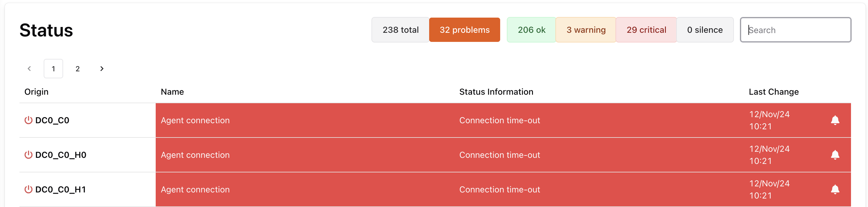The height and width of the screenshot is (207, 868).
Task: Filter to 3 warning items
Action: pos(586,30)
